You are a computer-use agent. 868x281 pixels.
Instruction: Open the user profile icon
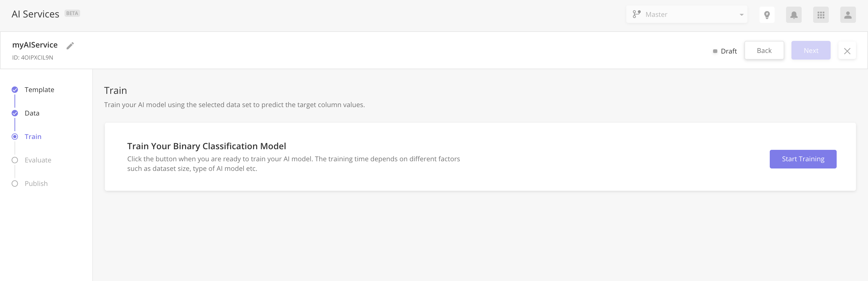848,14
